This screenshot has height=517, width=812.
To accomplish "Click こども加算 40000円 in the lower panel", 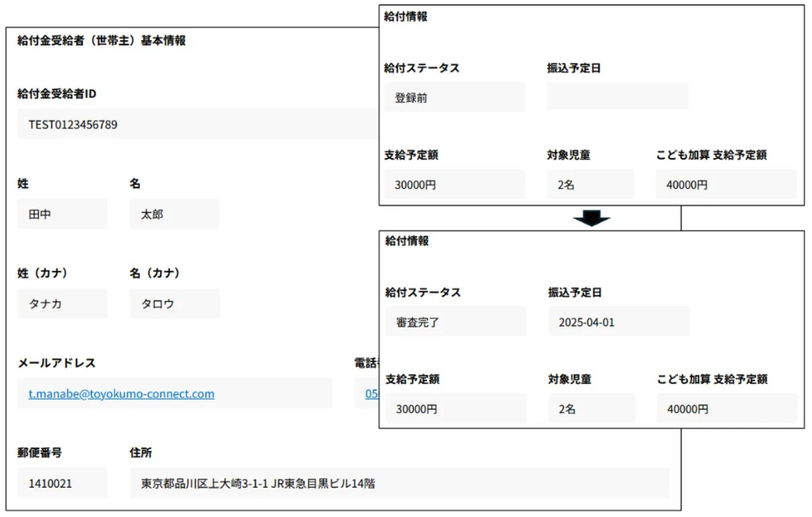I will pyautogui.click(x=726, y=409).
